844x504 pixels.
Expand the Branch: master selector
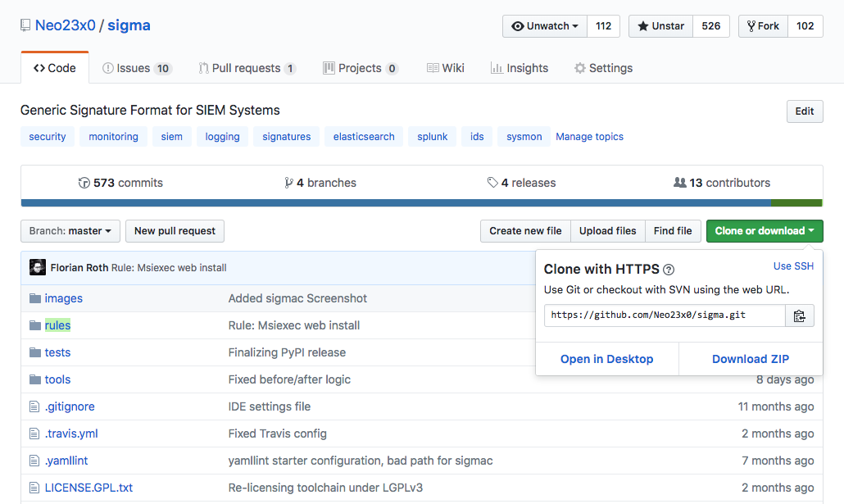point(70,231)
